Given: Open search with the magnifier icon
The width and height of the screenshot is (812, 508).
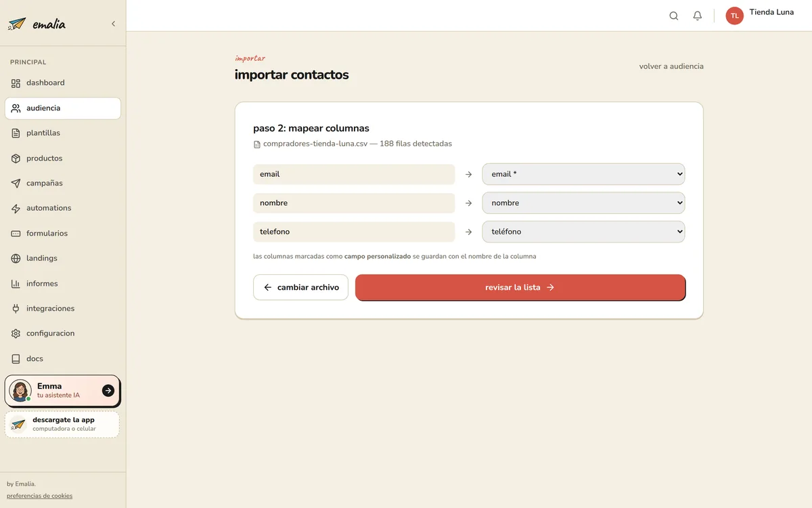Looking at the screenshot, I should (x=674, y=16).
